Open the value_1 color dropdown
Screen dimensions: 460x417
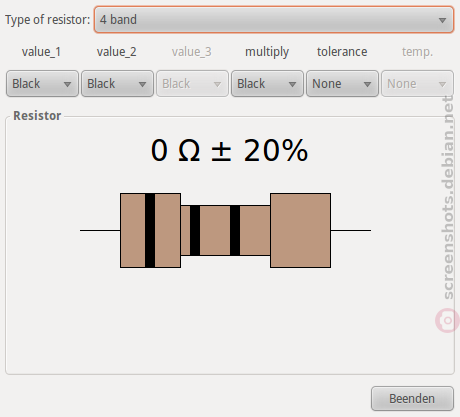42,84
